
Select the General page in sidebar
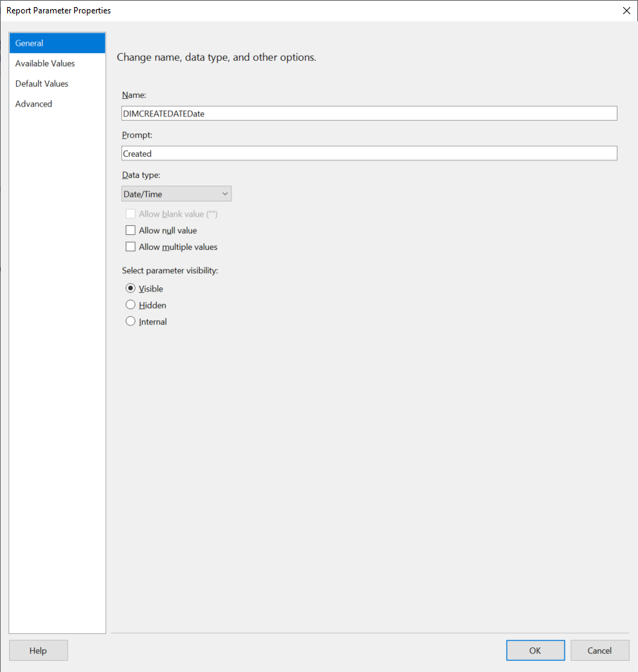pos(30,43)
